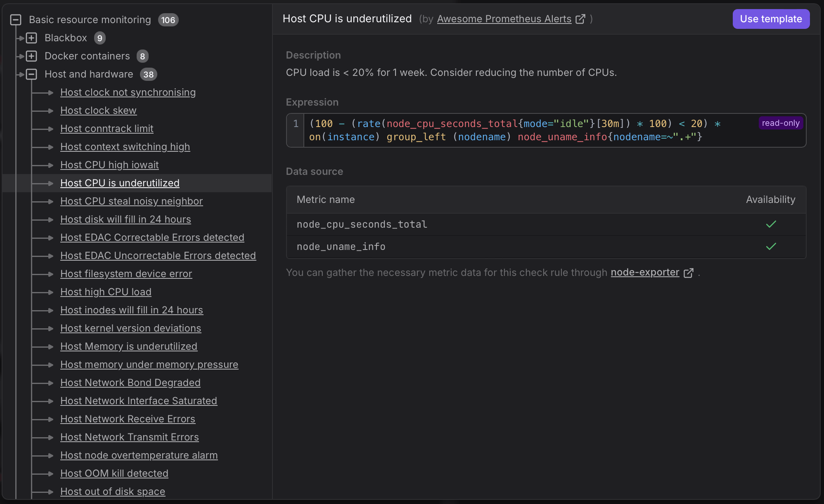
Task: Click the Use template button
Action: coord(771,19)
